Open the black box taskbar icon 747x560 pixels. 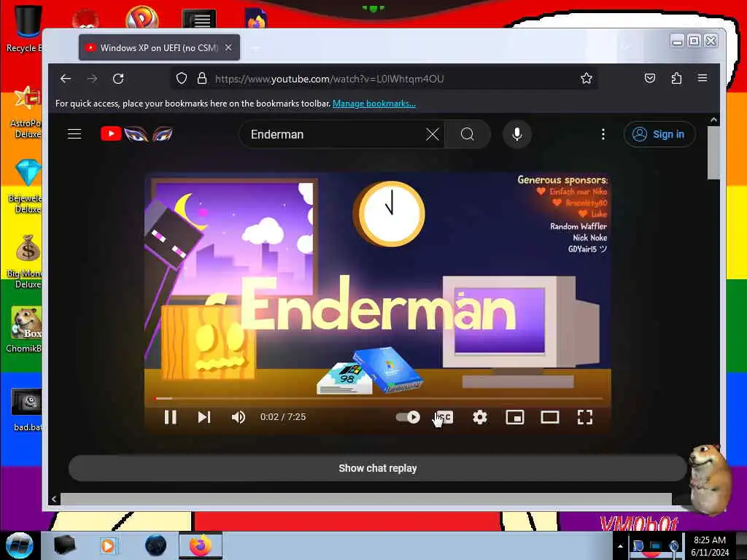(64, 545)
